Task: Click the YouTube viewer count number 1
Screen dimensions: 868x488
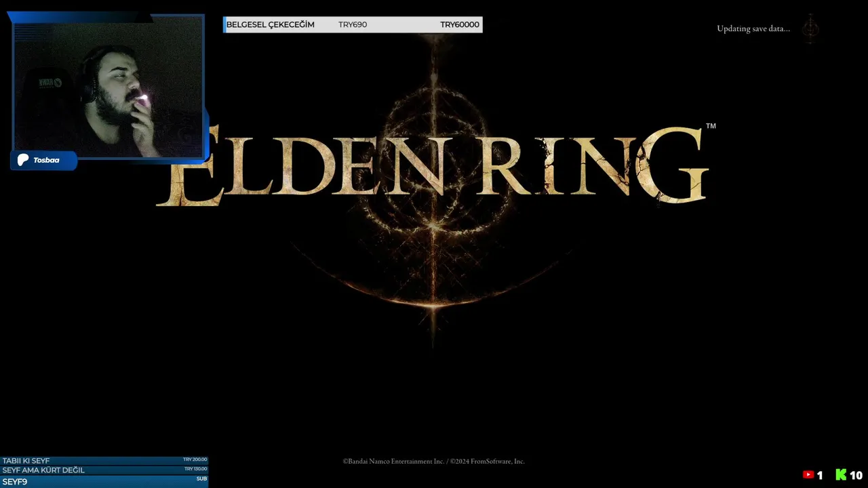Action: pos(820,476)
